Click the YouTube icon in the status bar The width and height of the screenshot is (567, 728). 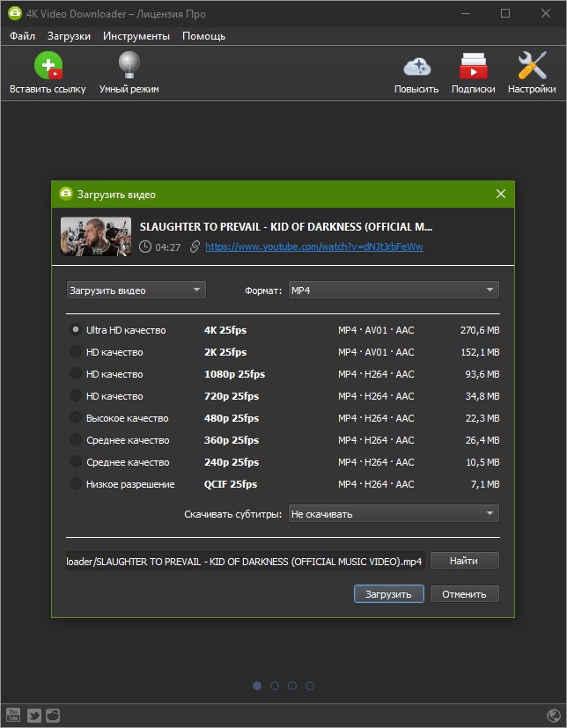click(13, 715)
